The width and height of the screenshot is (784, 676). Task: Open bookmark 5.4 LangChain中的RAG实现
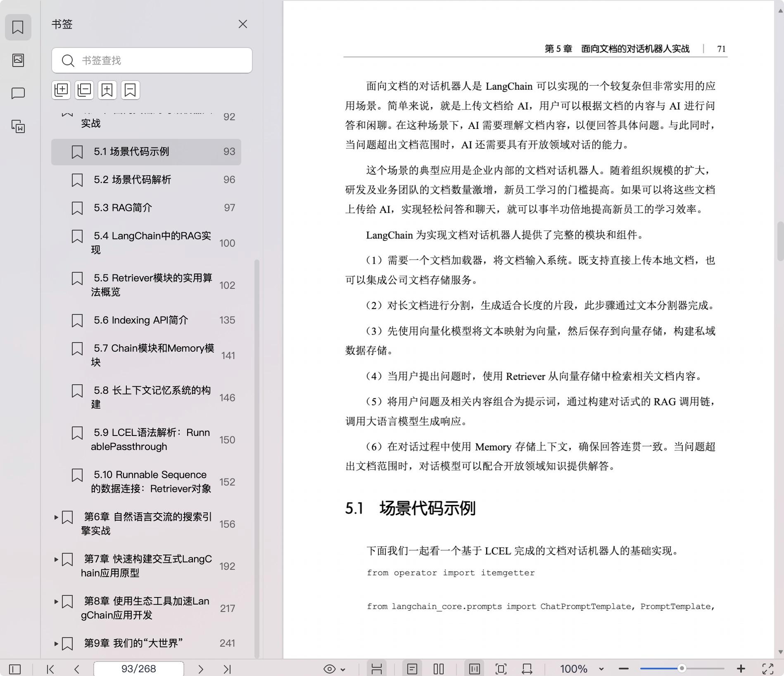(x=146, y=243)
